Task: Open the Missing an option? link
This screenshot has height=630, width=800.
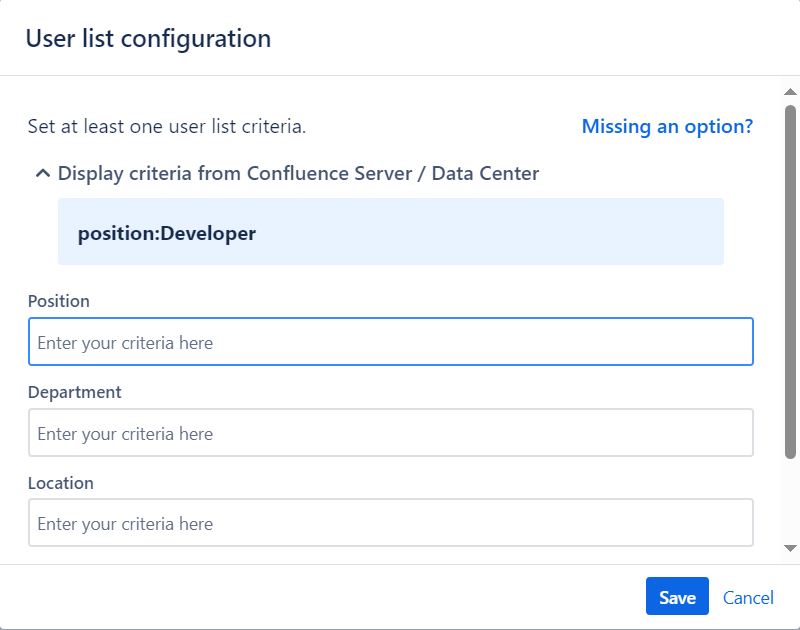Action: (x=667, y=126)
